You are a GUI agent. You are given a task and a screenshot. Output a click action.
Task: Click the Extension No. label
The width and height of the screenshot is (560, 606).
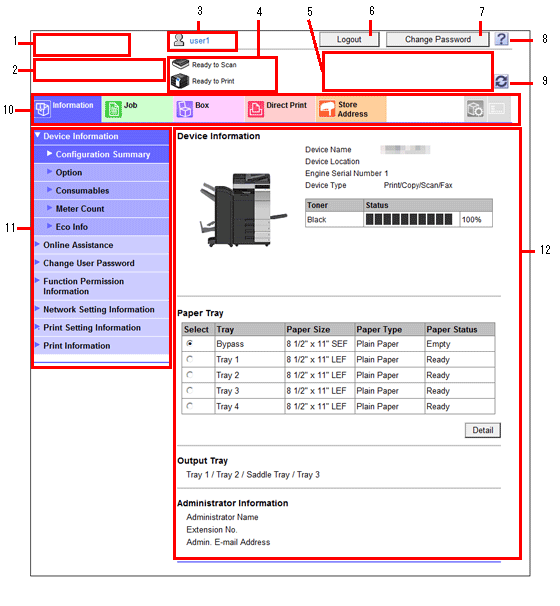coord(212,529)
